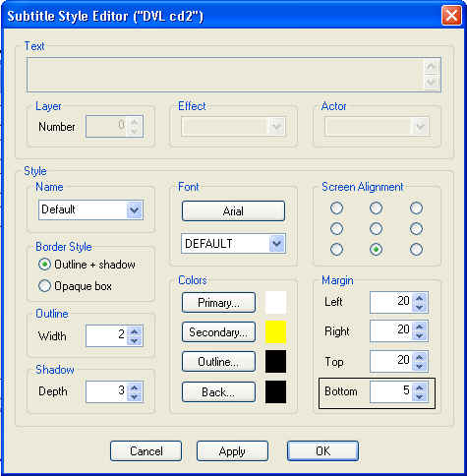Increase Outline Width using up arrow
This screenshot has width=467, height=476.
coord(135,331)
